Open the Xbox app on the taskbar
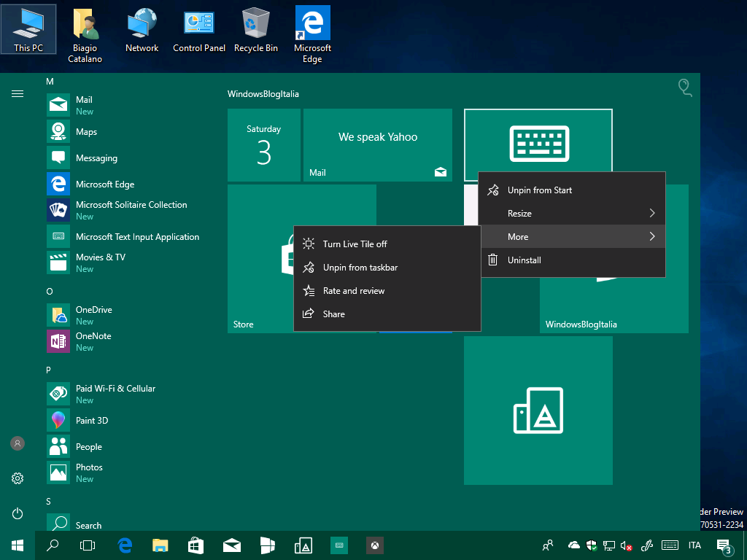Screen dimensions: 747x560 click(375, 545)
